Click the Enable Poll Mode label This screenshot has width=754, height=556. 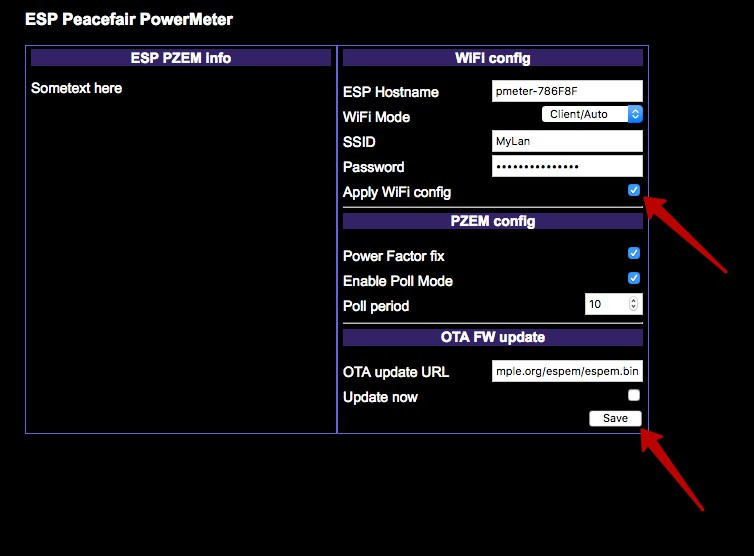tap(398, 281)
